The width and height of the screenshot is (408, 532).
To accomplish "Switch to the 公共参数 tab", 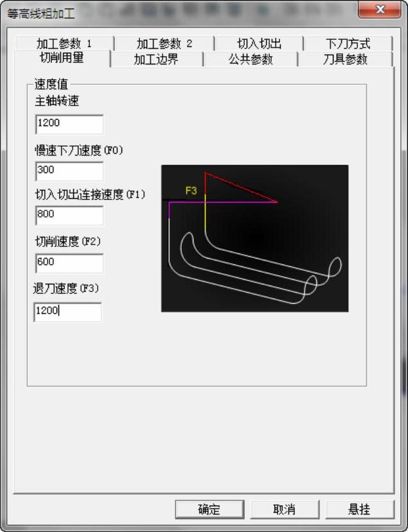I will pos(251,59).
